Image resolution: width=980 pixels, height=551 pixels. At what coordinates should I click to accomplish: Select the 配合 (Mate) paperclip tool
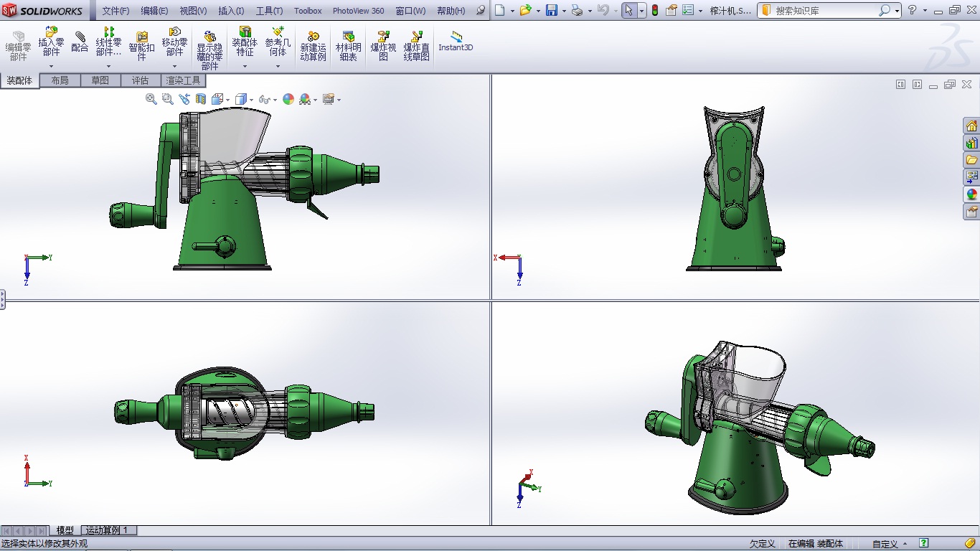(x=80, y=42)
